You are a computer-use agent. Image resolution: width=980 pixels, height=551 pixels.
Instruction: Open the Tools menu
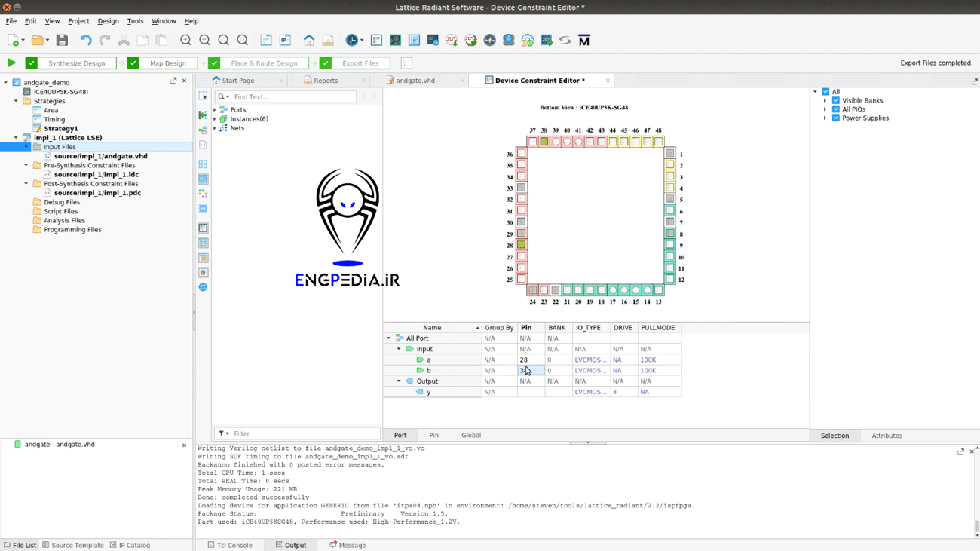coord(135,21)
